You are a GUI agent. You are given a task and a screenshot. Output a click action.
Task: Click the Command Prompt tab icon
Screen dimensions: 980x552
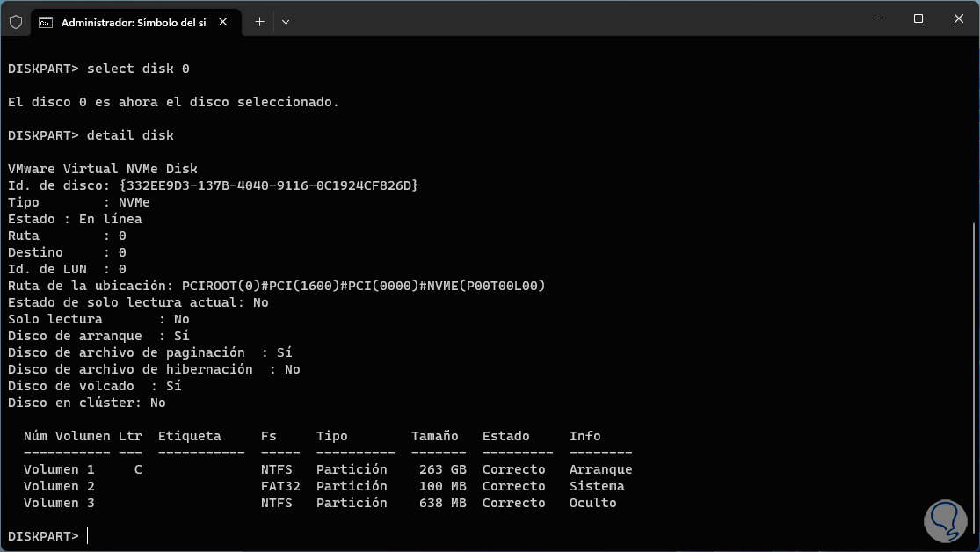click(47, 22)
